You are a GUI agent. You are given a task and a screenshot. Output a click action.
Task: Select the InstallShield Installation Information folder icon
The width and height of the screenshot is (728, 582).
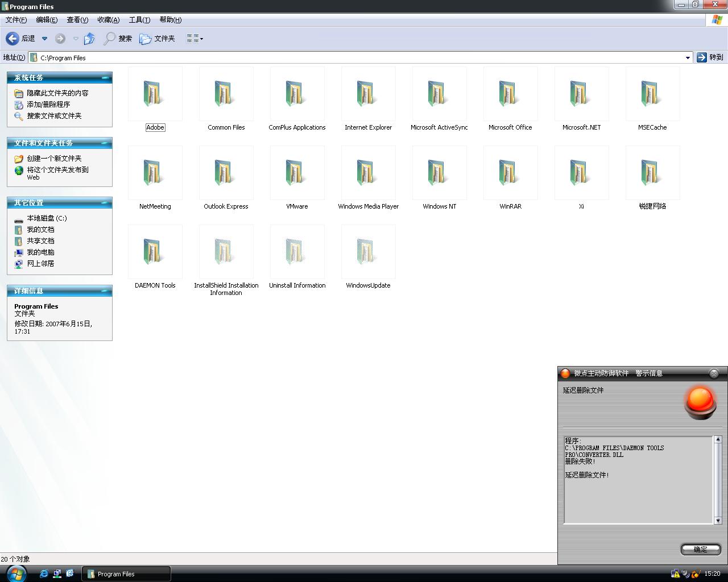coord(226,252)
